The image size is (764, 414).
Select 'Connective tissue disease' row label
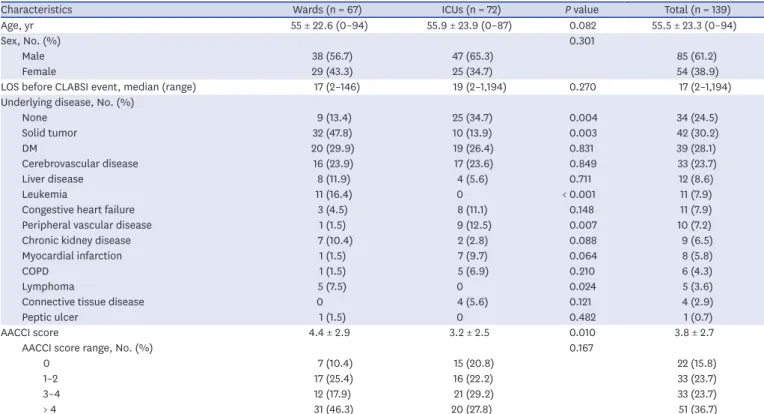pos(83,302)
